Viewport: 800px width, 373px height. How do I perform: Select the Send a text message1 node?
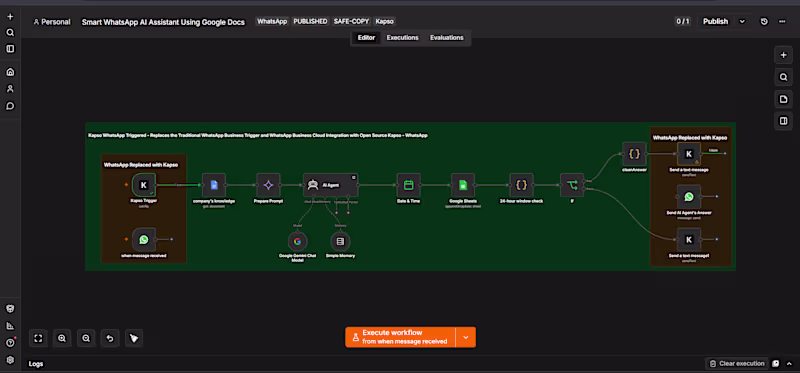[689, 239]
